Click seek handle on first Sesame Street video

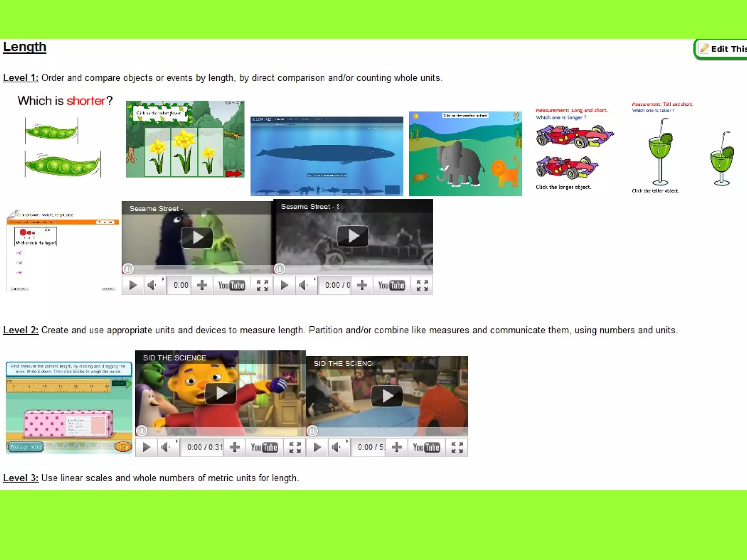[x=128, y=269]
